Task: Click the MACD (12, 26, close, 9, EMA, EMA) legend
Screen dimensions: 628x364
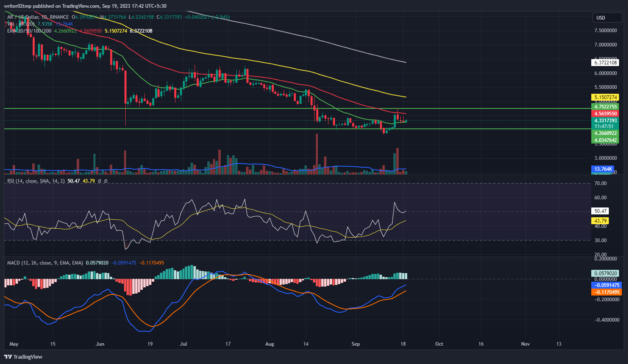Action: pos(45,263)
